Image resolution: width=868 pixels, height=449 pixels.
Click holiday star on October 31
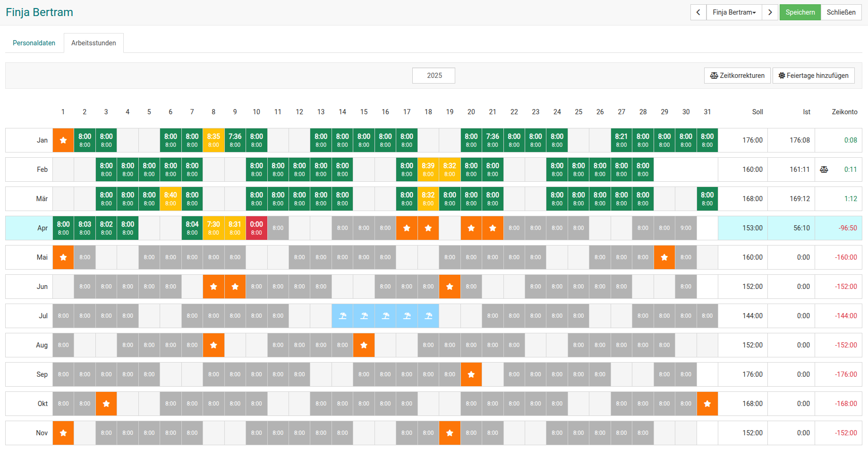(x=707, y=404)
